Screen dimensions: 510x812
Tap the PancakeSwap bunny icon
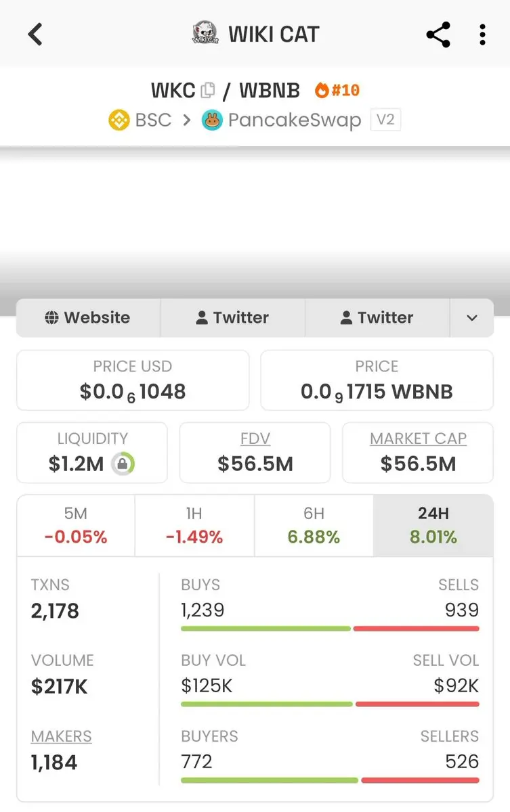coord(212,120)
